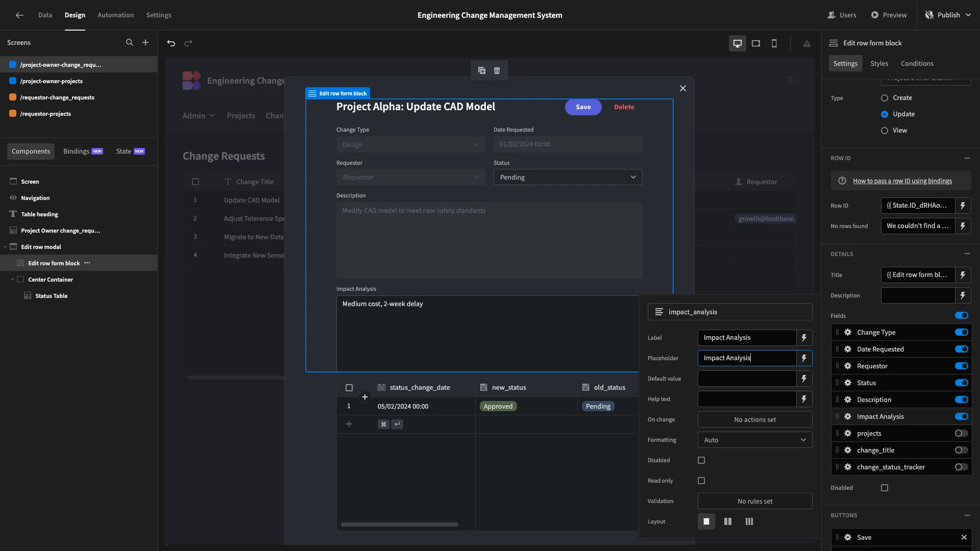Open Change Type field settings gear

click(848, 333)
